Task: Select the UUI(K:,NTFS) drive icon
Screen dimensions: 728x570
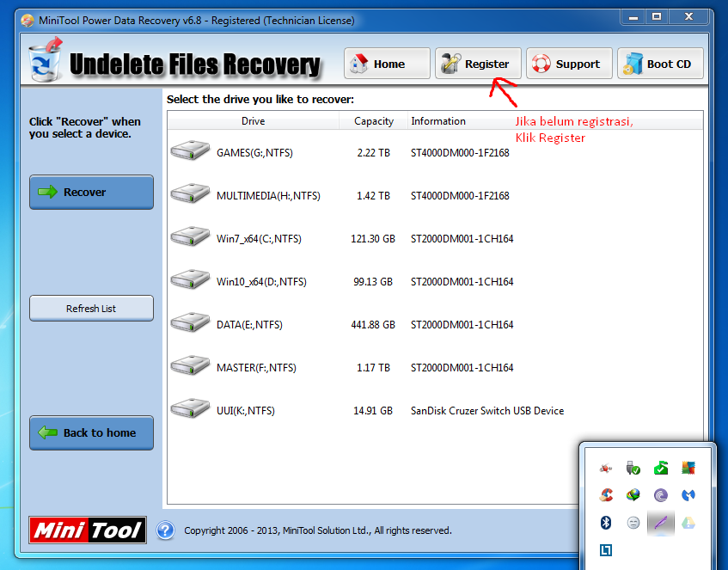Action: point(189,409)
